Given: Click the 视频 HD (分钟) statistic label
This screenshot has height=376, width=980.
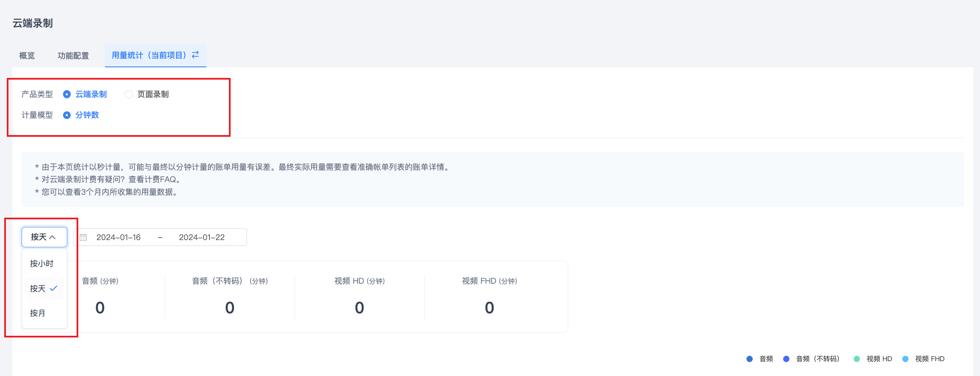Looking at the screenshot, I should tap(360, 281).
